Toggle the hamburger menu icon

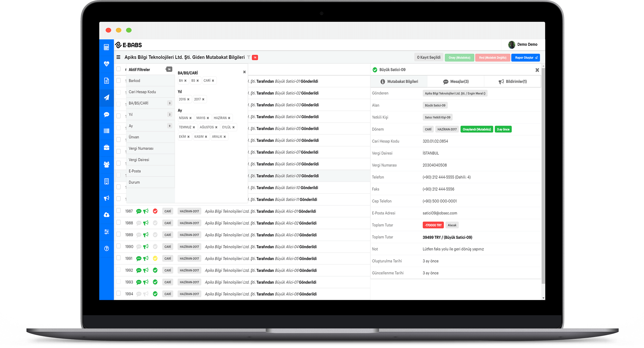click(x=118, y=57)
